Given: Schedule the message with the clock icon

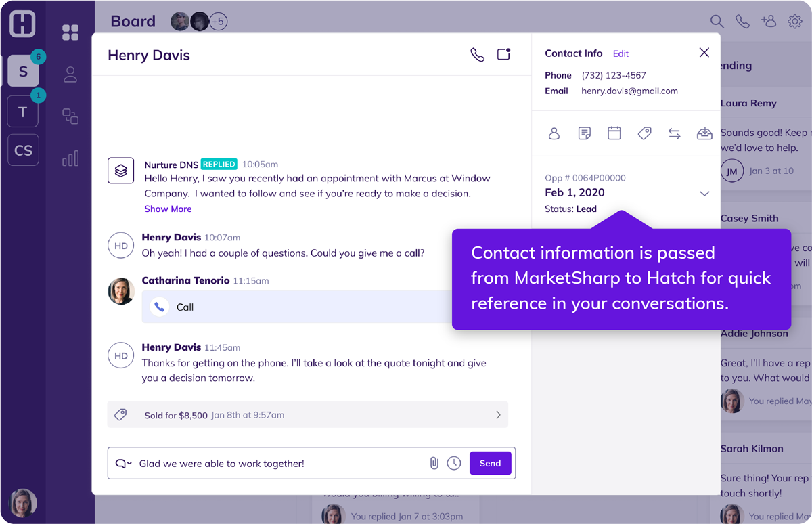Looking at the screenshot, I should [453, 462].
